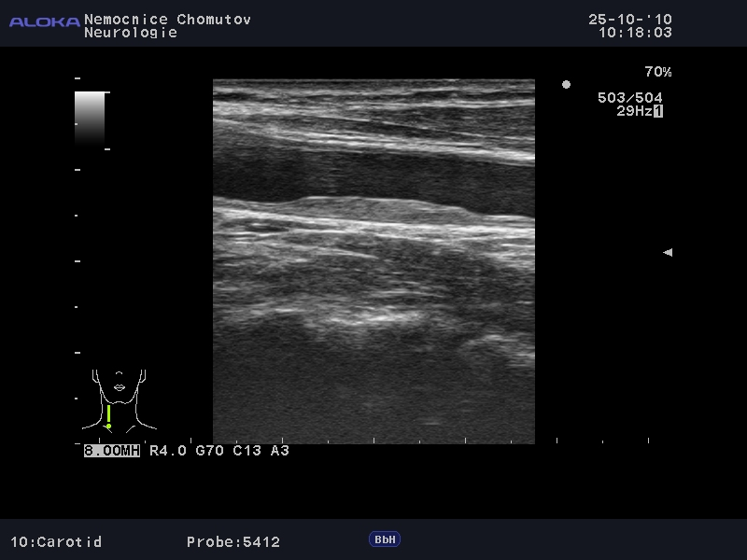Click the white dot orientation marker
The width and height of the screenshot is (747, 560).
pyautogui.click(x=566, y=84)
